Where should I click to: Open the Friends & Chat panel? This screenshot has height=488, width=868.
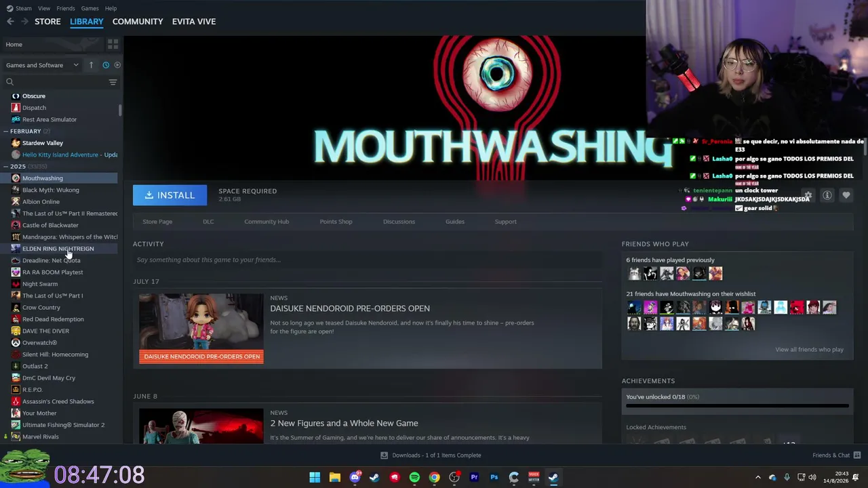pos(836,455)
